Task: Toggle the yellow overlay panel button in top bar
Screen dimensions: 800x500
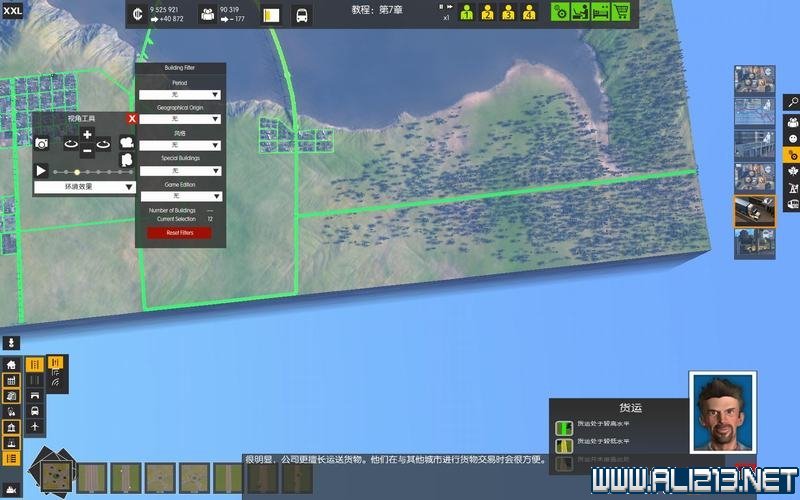Action: pyautogui.click(x=271, y=15)
